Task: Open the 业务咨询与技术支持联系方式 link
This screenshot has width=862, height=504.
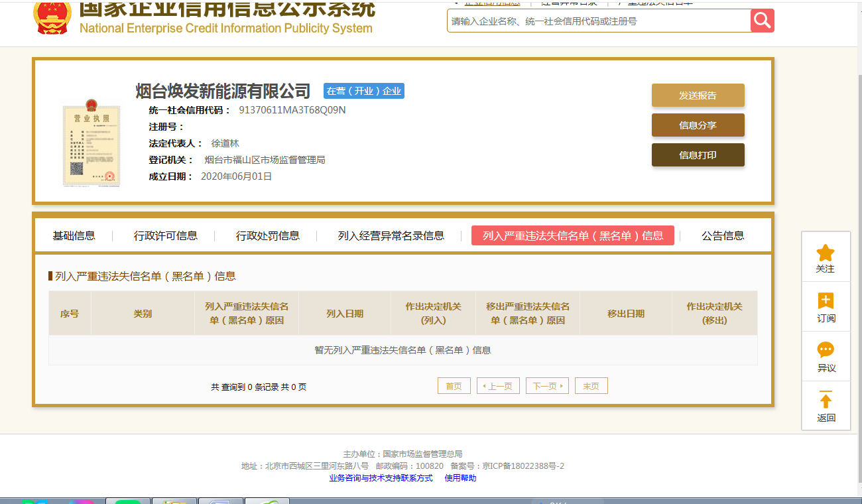Action: pos(381,478)
